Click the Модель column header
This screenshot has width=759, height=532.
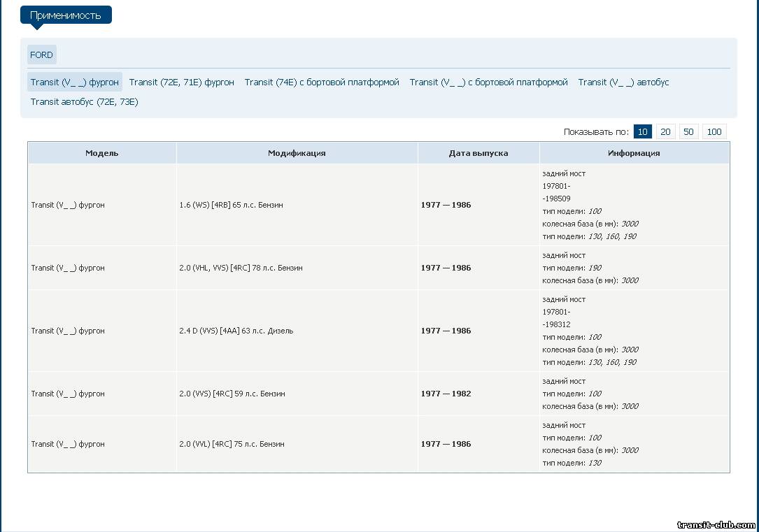[102, 153]
